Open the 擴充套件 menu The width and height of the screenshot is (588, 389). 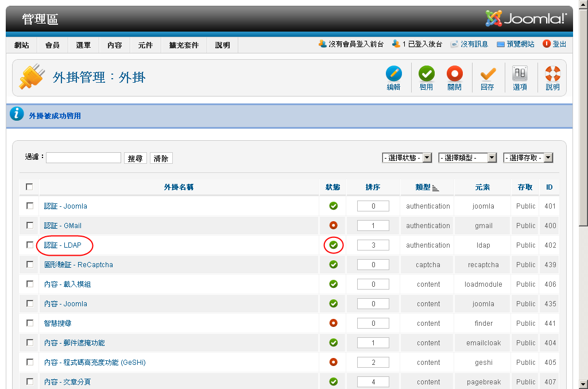tap(184, 45)
